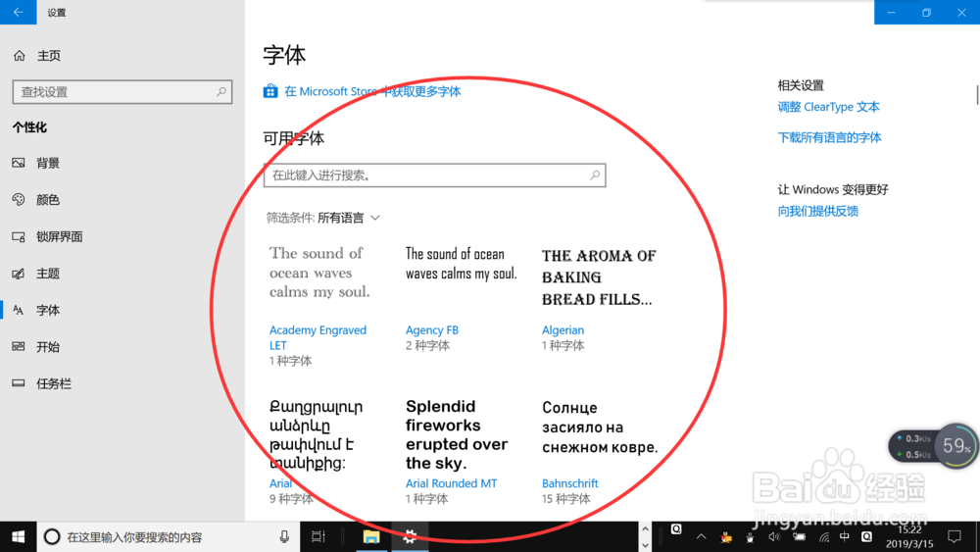Click 向我们提供反馈 feedback link
The width and height of the screenshot is (980, 552).
(x=817, y=212)
